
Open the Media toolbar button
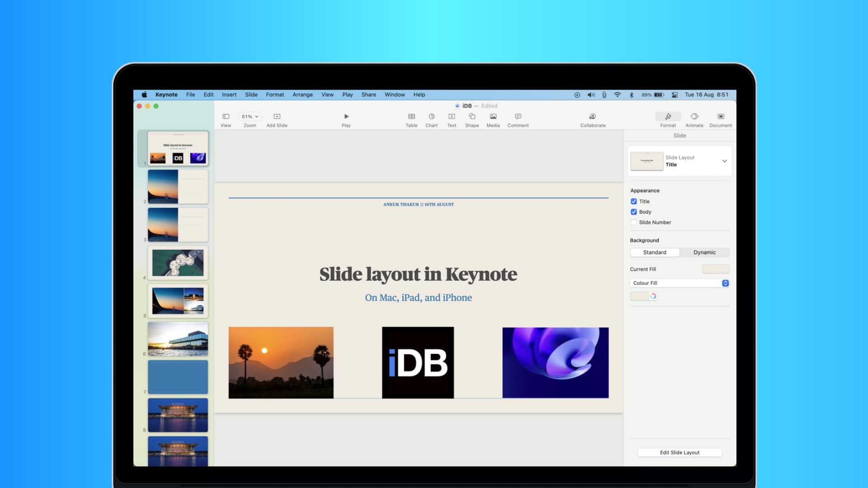click(x=493, y=117)
